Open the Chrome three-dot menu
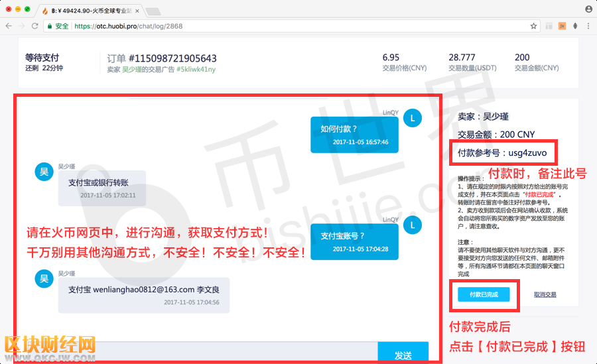Screen dimensions: 597x364 (x=588, y=26)
